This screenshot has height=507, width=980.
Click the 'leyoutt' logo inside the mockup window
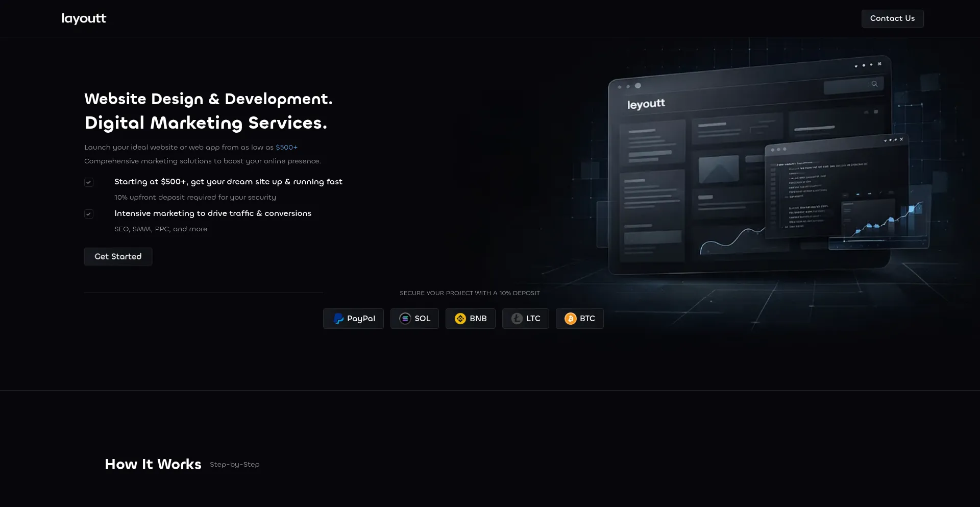pos(646,104)
